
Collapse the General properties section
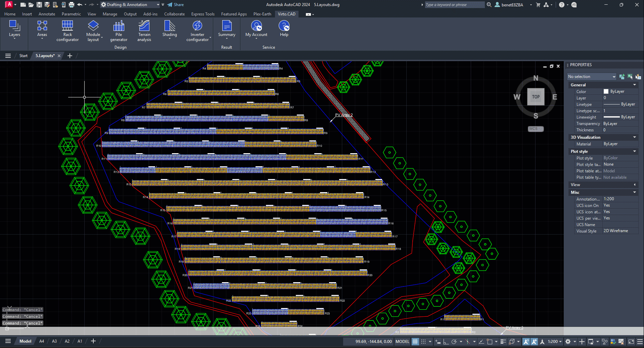[x=634, y=85]
